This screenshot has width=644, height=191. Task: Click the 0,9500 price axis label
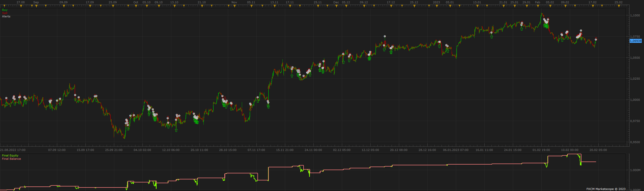pos(635,142)
